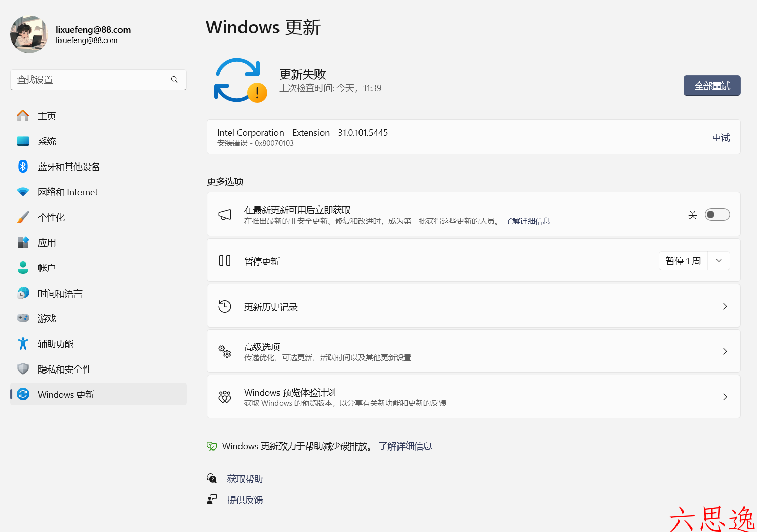This screenshot has width=757, height=532.
Task: Go to 时间和语言 settings
Action: point(60,293)
